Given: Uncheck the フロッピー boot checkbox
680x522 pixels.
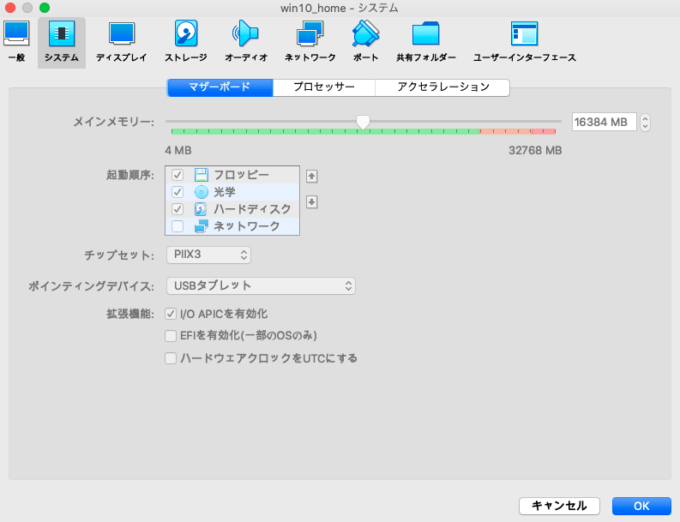Looking at the screenshot, I should [x=177, y=175].
